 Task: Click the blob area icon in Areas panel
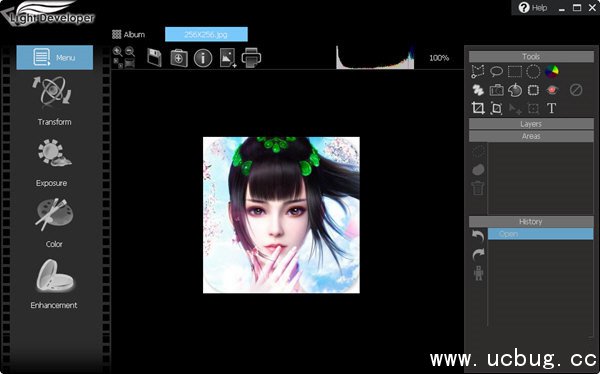478,170
